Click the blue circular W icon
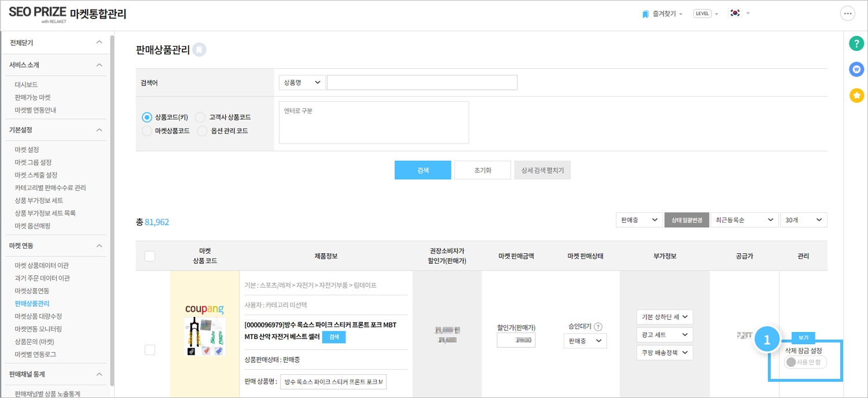The width and height of the screenshot is (868, 398). point(856,69)
